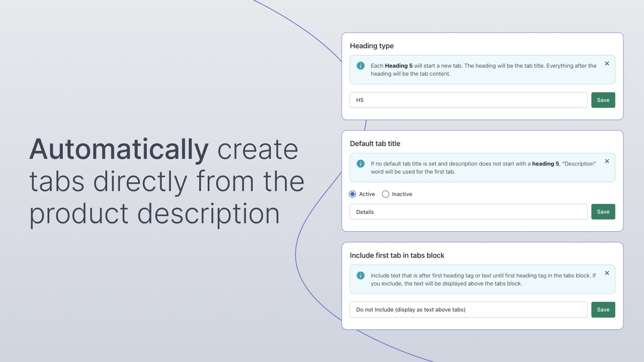Select the Active radio button

pos(353,194)
